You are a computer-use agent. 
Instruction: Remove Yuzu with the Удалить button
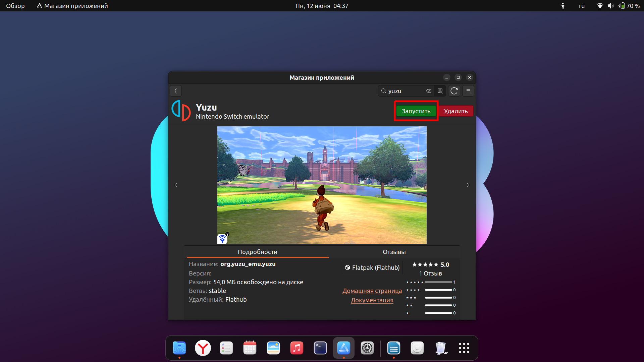pyautogui.click(x=456, y=111)
